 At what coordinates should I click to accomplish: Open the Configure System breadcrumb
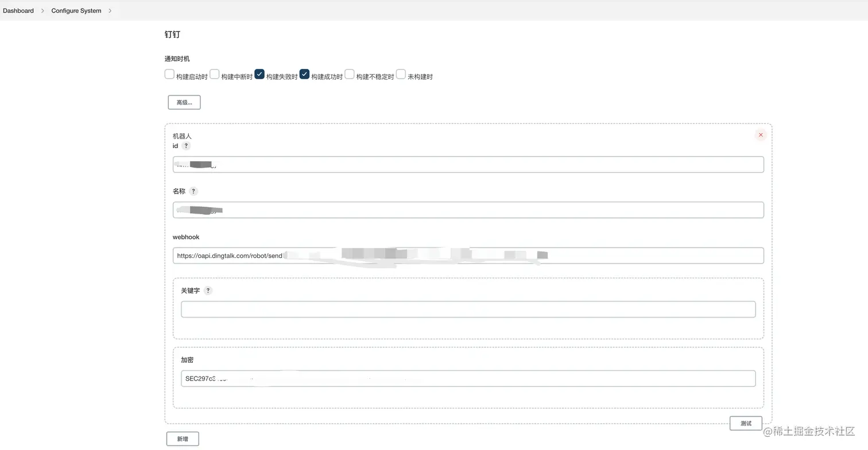point(76,10)
